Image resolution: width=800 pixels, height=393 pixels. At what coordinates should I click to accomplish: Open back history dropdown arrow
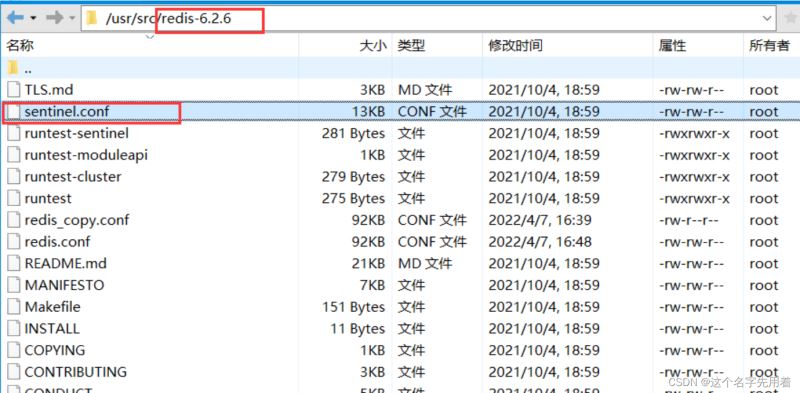[x=34, y=18]
